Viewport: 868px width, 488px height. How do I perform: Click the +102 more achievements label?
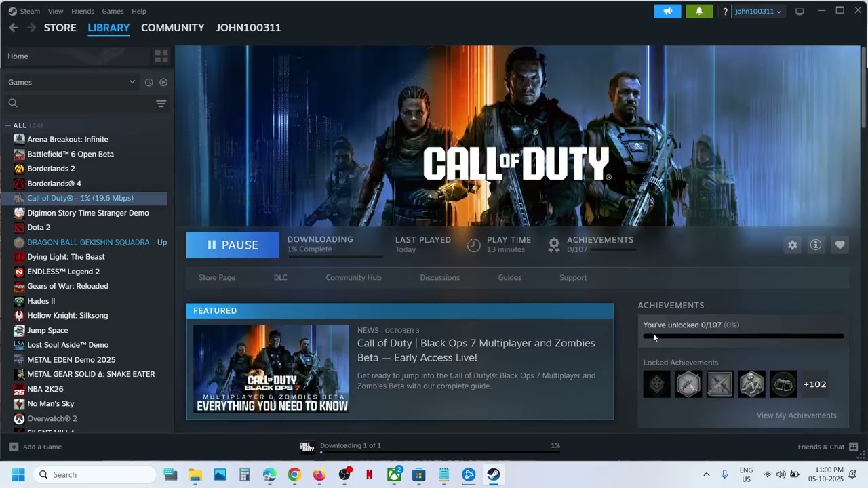coord(814,384)
